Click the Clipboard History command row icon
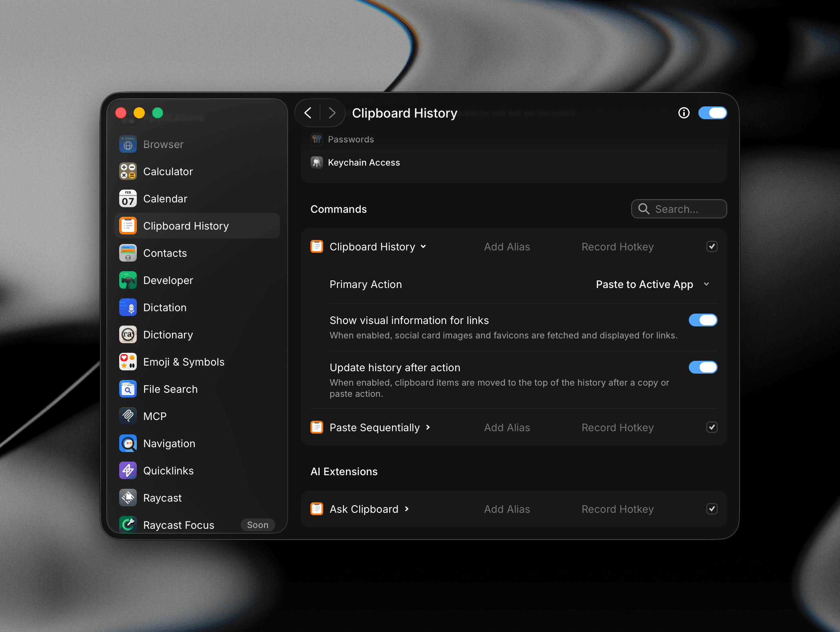Screen dimensions: 840x632 pyautogui.click(x=317, y=247)
